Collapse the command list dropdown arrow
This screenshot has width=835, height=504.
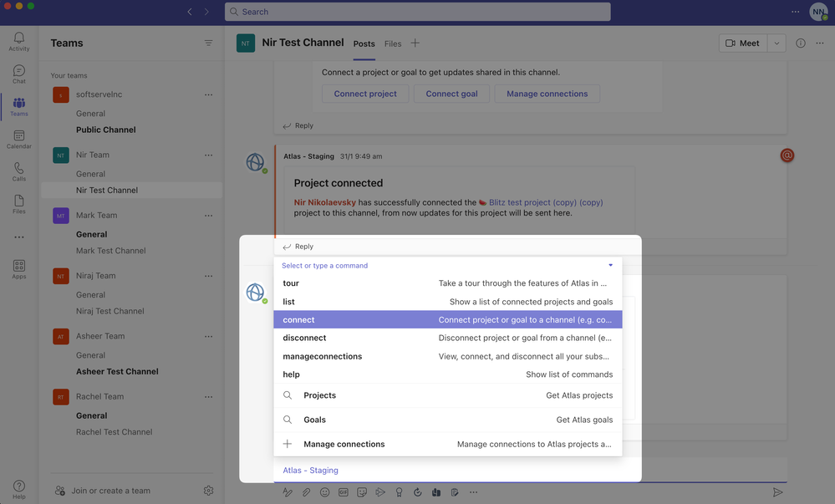[x=611, y=265]
